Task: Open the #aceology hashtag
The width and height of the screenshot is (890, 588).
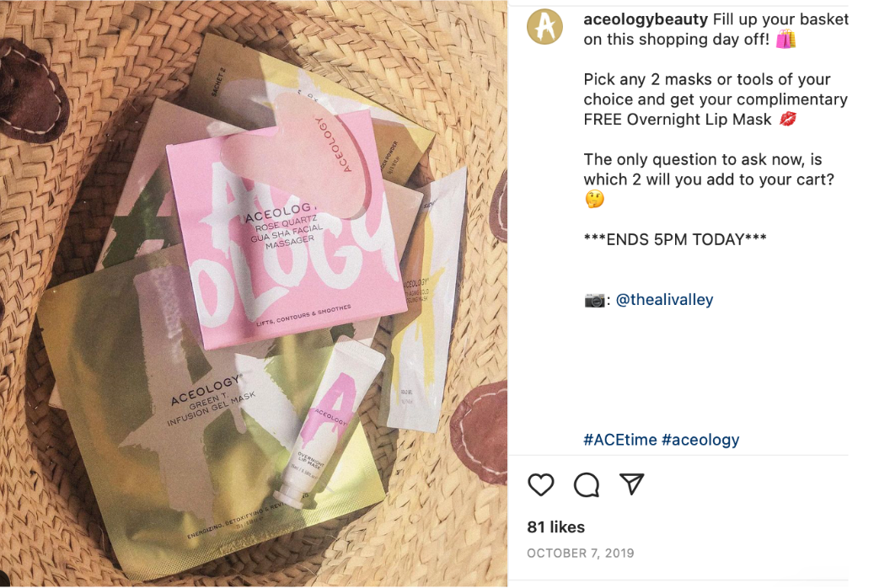Action: [700, 440]
